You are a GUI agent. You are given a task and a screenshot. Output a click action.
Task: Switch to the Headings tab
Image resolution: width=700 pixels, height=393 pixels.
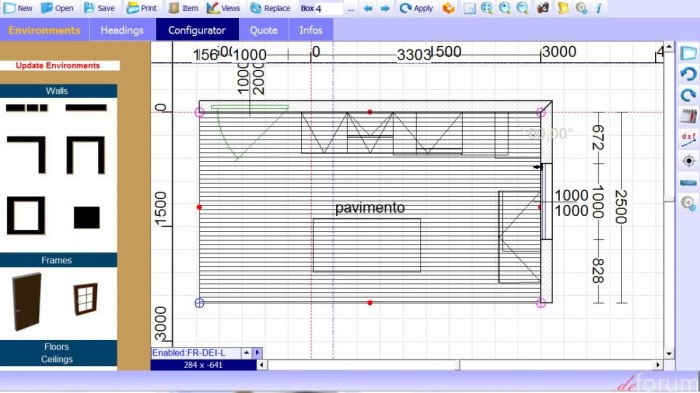122,30
